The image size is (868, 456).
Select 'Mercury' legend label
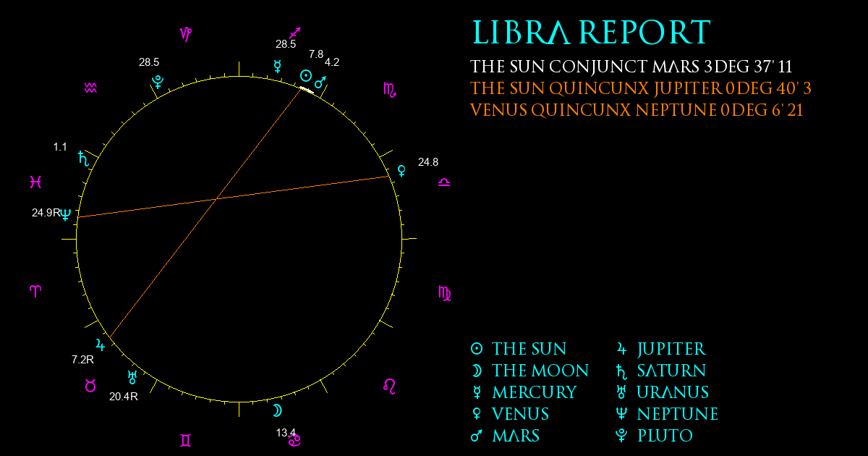(x=534, y=392)
